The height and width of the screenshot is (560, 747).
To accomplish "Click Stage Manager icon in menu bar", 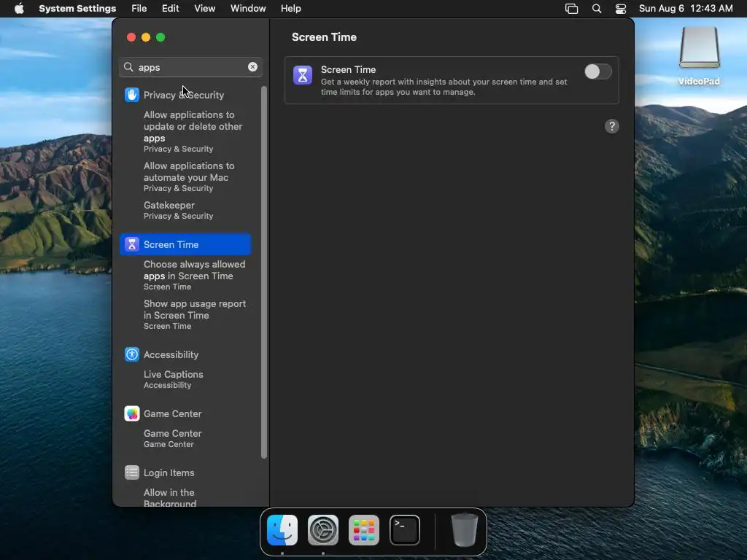I will coord(571,9).
